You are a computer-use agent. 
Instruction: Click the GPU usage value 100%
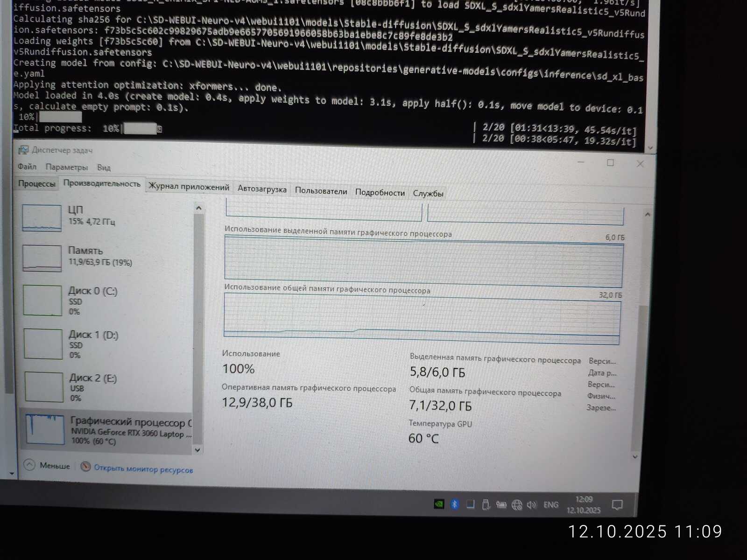click(x=239, y=369)
